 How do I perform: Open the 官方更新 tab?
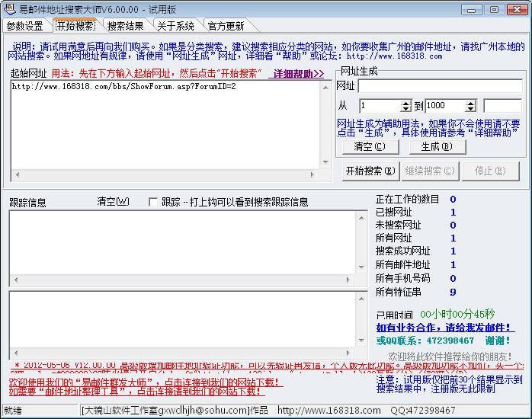pyautogui.click(x=226, y=26)
